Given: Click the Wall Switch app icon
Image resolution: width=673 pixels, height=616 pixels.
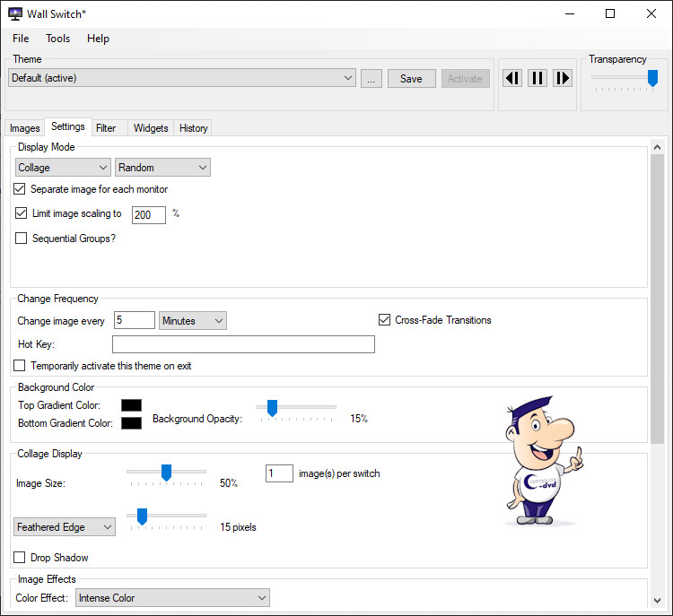Looking at the screenshot, I should pos(15,13).
